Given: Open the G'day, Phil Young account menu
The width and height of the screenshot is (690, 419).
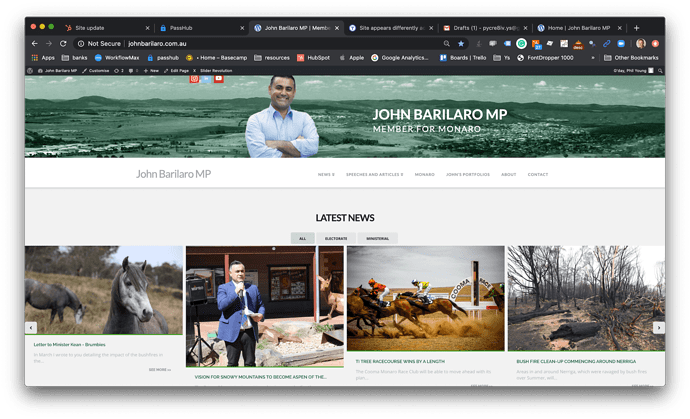Looking at the screenshot, I should tap(633, 70).
